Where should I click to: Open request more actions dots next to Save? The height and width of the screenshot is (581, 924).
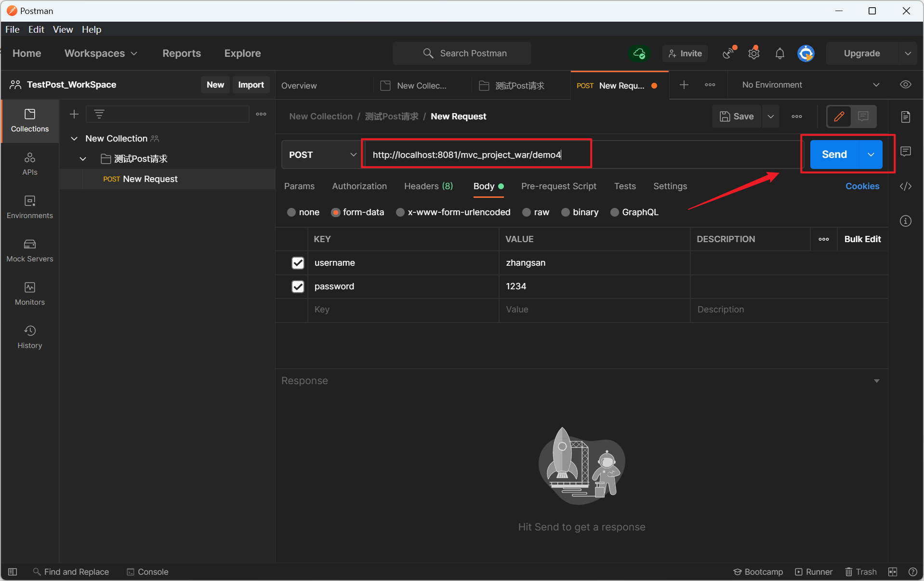click(797, 116)
